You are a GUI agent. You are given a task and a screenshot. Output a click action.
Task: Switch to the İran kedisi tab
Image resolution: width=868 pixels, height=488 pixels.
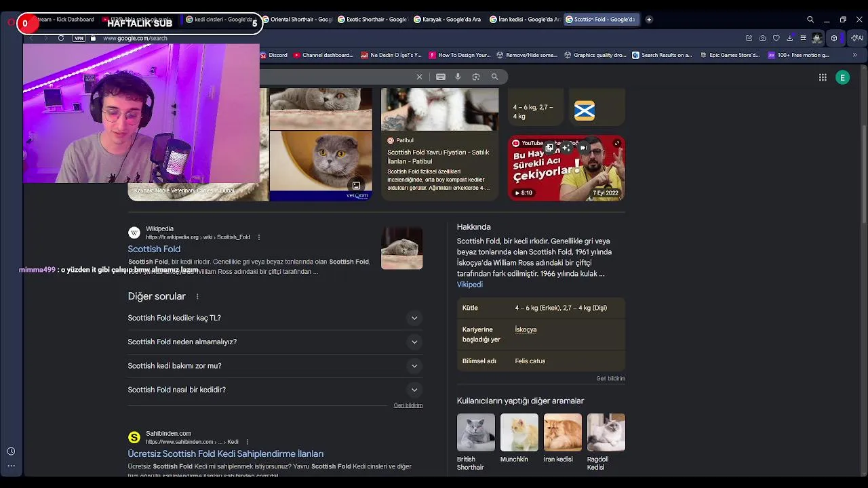tap(524, 20)
